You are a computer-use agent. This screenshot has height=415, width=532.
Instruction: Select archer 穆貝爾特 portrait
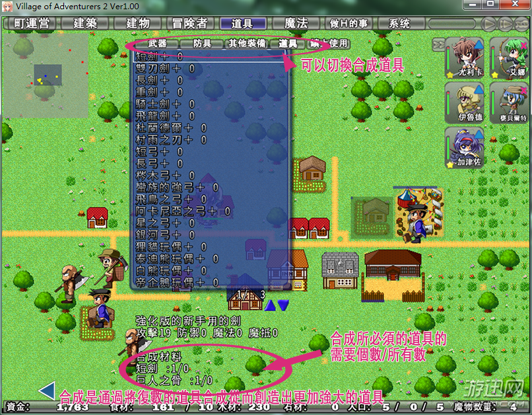pos(510,102)
